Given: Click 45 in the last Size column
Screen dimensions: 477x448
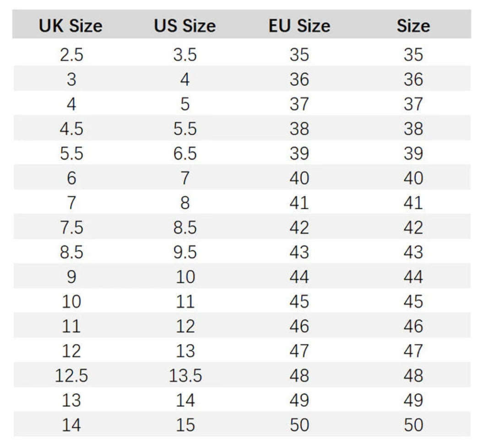Looking at the screenshot, I should [x=413, y=302].
